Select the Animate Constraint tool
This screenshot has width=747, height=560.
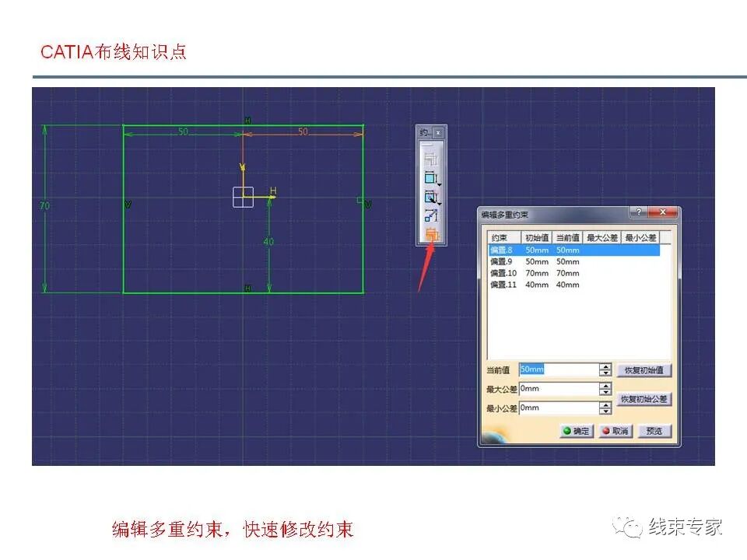point(430,215)
